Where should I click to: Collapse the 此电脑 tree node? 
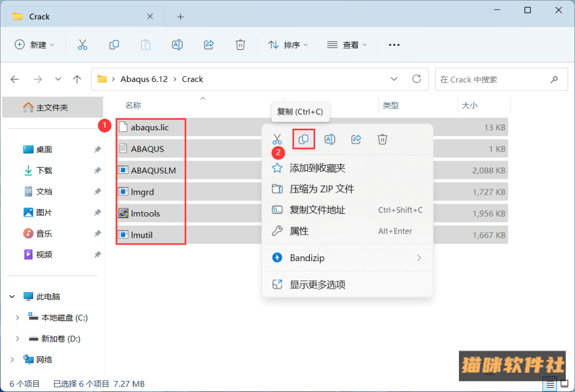point(12,296)
